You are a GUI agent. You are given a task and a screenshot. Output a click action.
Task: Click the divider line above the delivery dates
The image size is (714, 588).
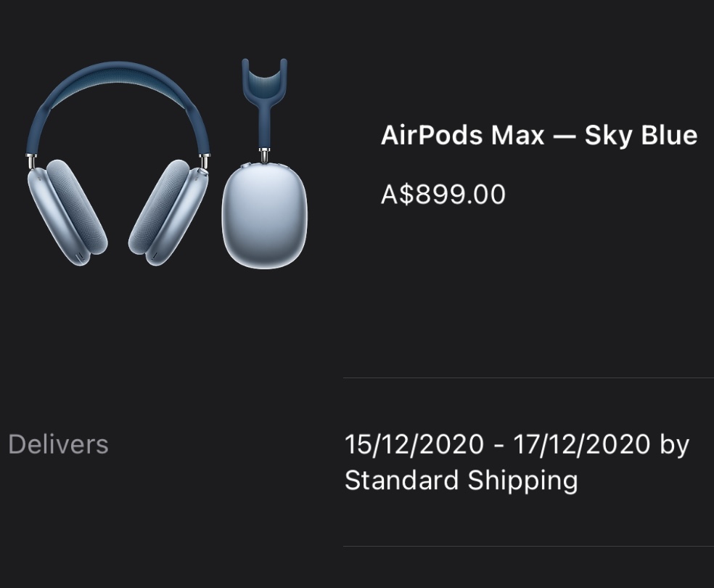(528, 378)
